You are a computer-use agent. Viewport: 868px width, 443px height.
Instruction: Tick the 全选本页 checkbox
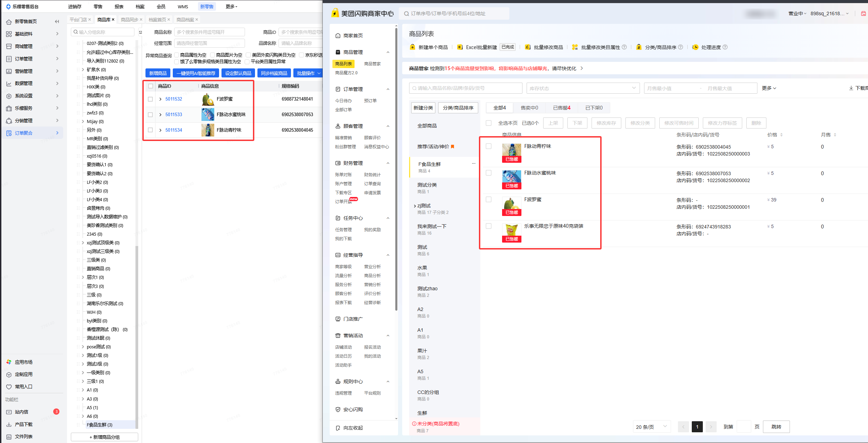[x=489, y=123]
